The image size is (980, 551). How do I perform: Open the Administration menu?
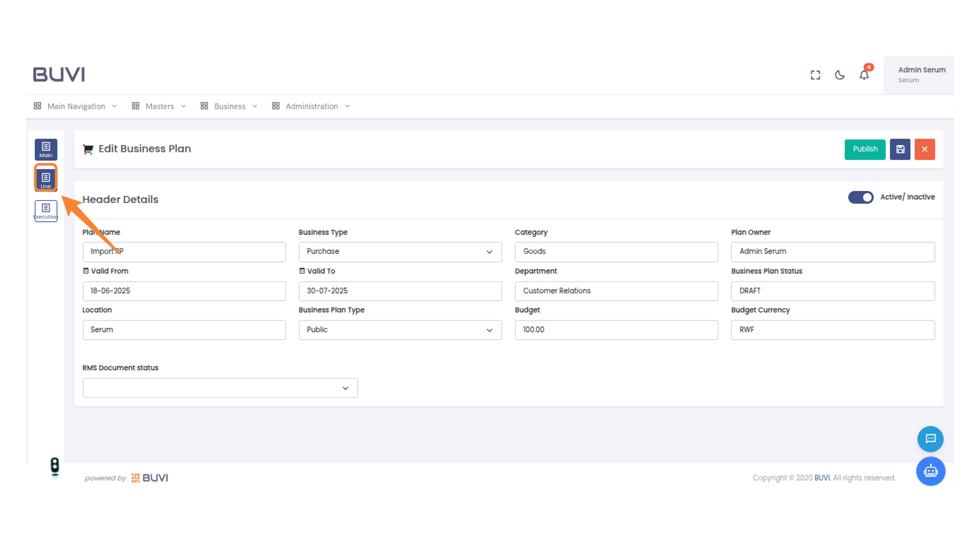click(x=311, y=106)
